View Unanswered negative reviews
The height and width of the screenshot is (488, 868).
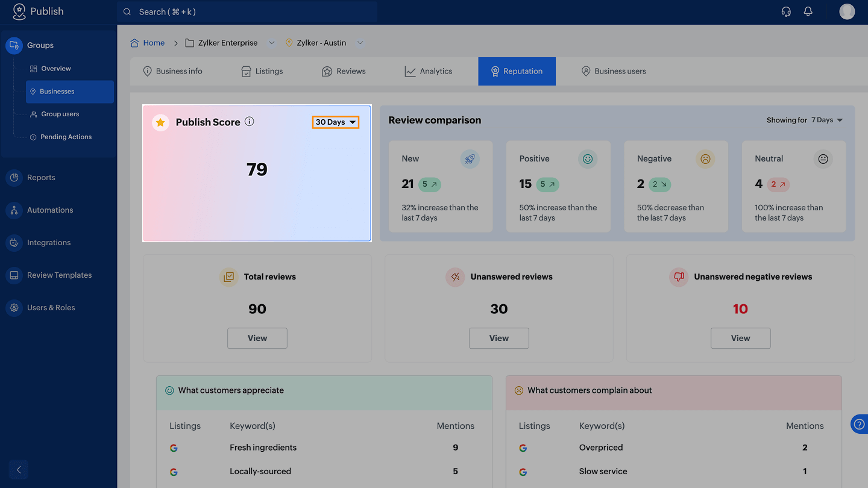(x=740, y=338)
